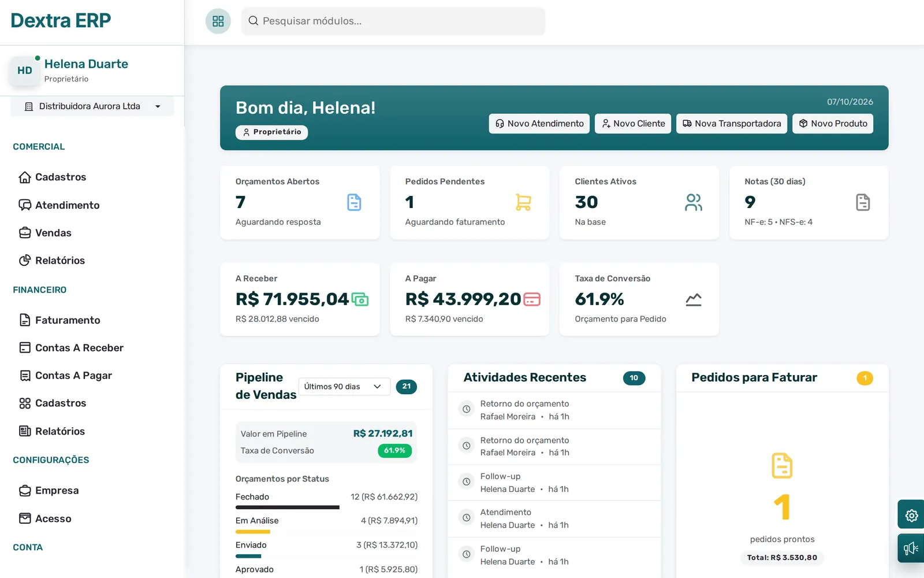Open Cadastros under Financeiro

(x=53, y=403)
